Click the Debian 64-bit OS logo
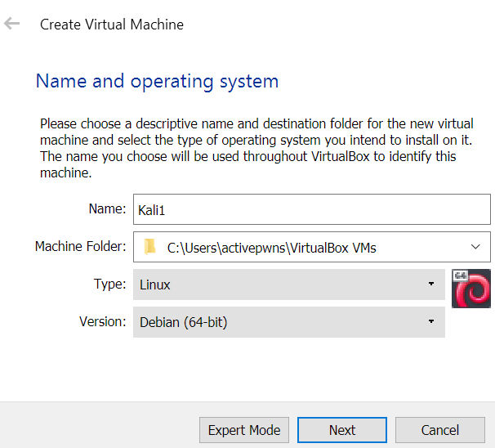Image resolution: width=495 pixels, height=448 pixels. tap(471, 288)
